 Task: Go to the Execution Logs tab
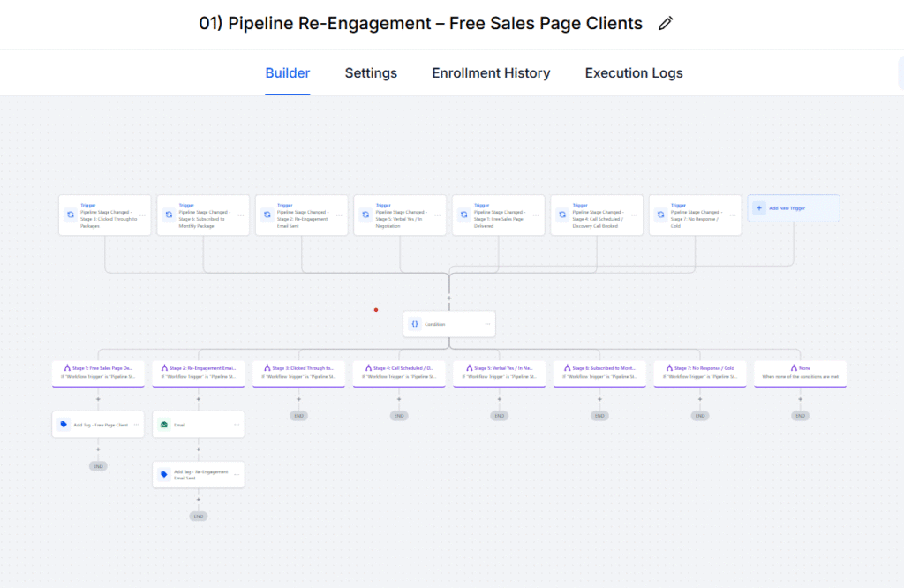click(634, 73)
